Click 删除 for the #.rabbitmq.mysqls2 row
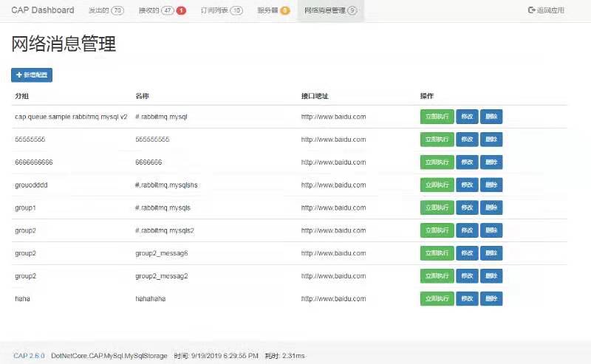 coord(491,230)
